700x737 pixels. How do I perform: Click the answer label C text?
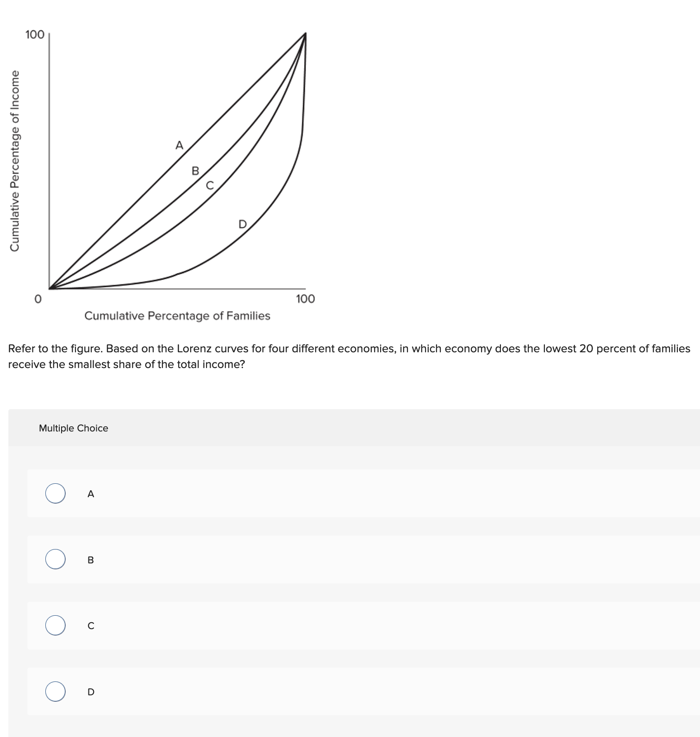click(x=90, y=626)
